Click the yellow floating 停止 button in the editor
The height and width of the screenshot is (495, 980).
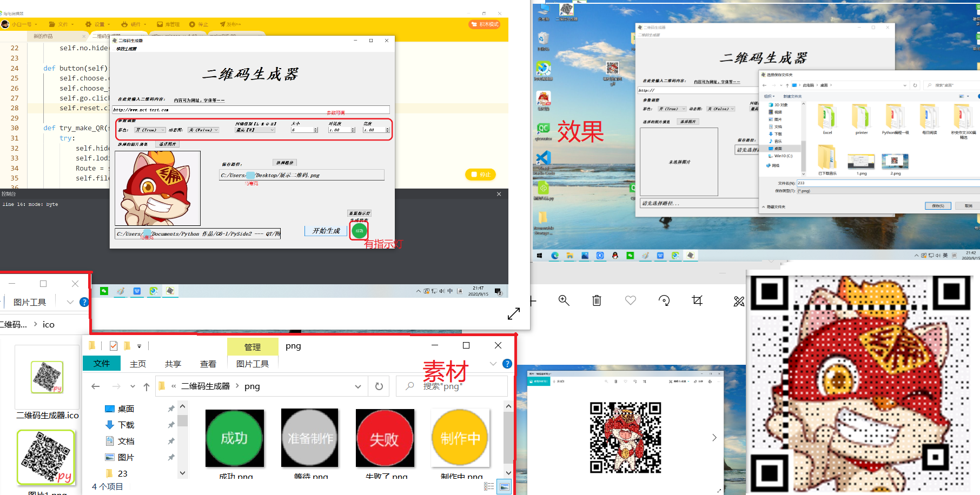[480, 175]
